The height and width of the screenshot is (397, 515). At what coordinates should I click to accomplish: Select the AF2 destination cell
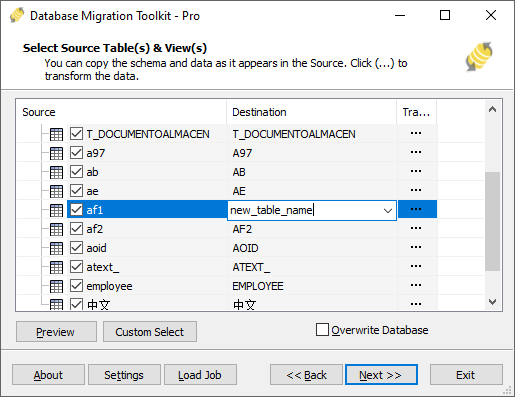tap(312, 229)
